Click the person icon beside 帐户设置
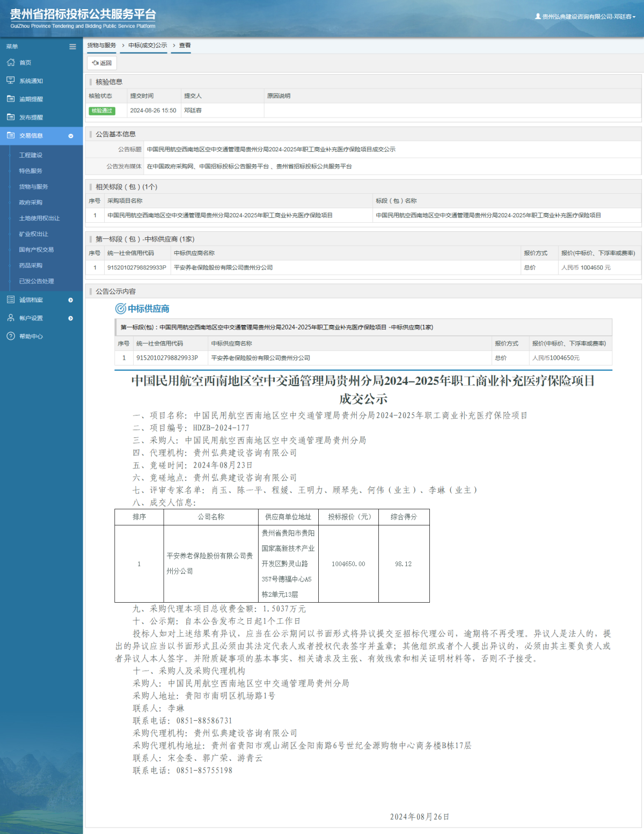Screen dimensions: 644x834 (x=11, y=318)
